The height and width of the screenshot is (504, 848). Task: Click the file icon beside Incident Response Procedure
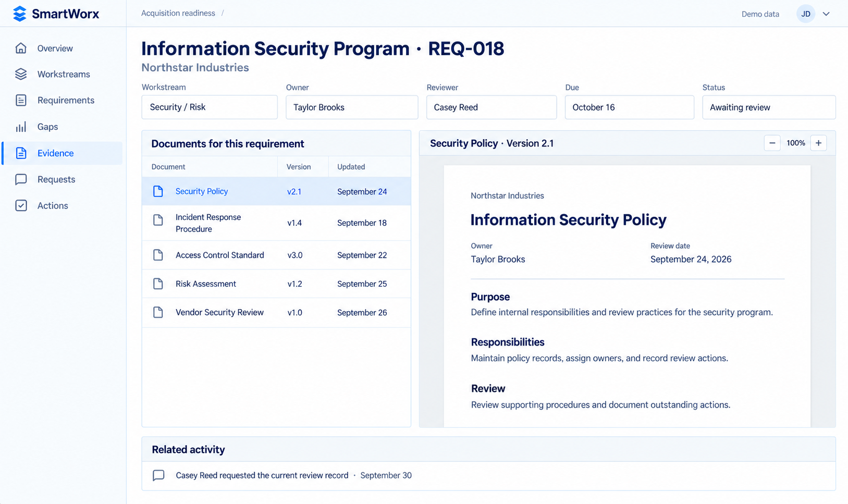point(158,220)
